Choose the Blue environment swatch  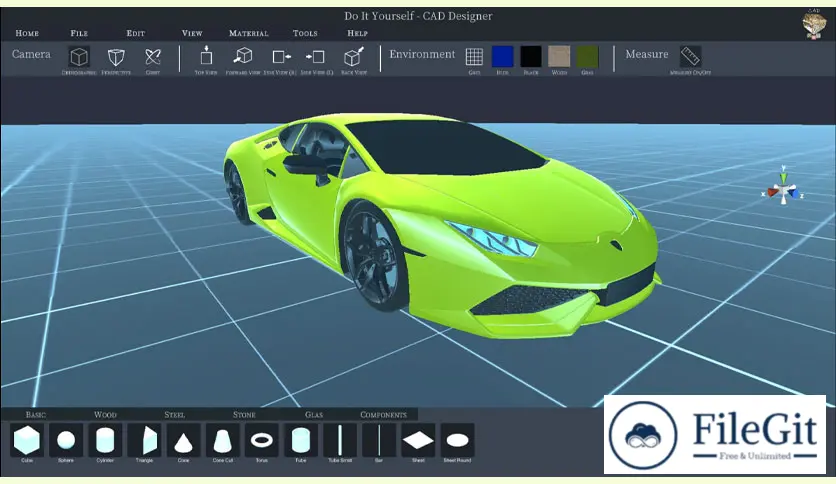502,57
